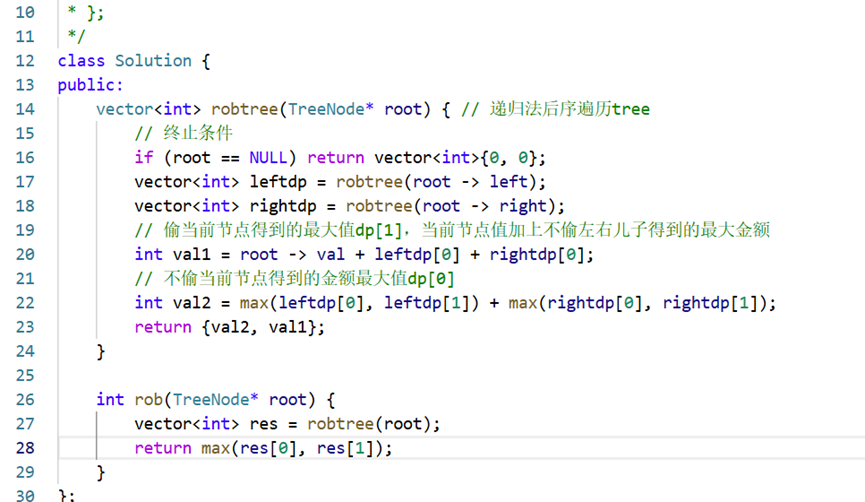865x502 pixels.
Task: Click line number 28 in the gutter
Action: pos(25,448)
